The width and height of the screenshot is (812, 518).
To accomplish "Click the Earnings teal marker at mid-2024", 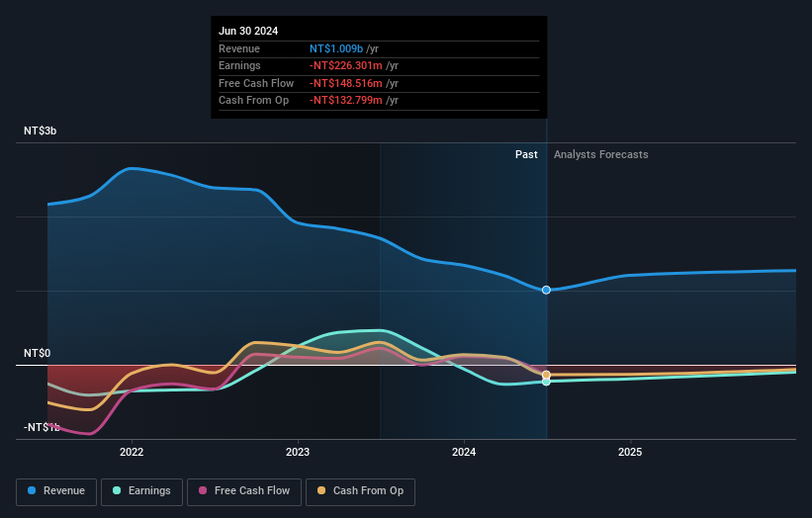I will click(546, 382).
